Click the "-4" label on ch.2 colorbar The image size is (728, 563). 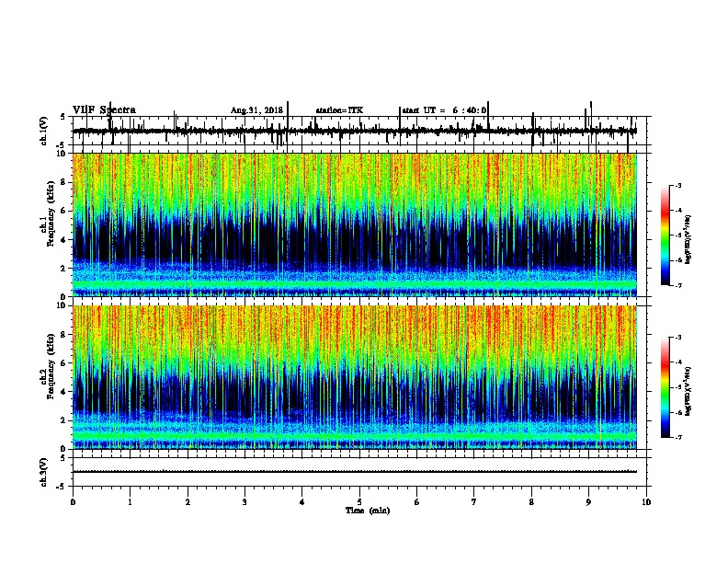click(677, 362)
